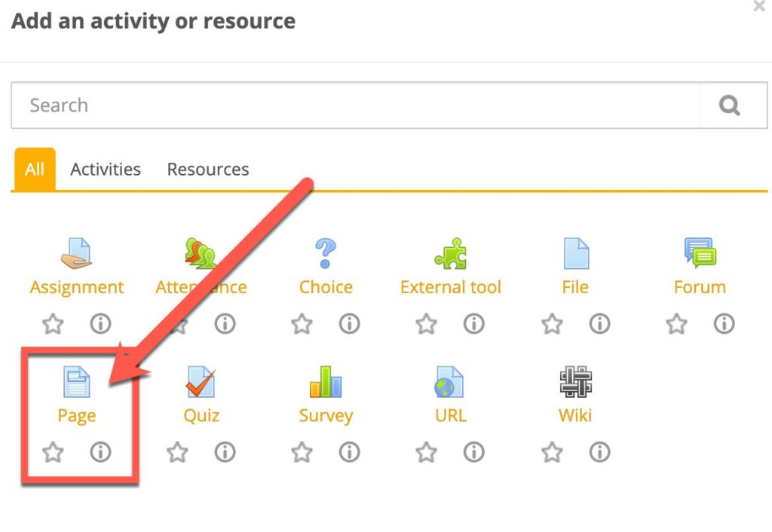Select the Page resource icon
This screenshot has width=772, height=532.
click(76, 382)
